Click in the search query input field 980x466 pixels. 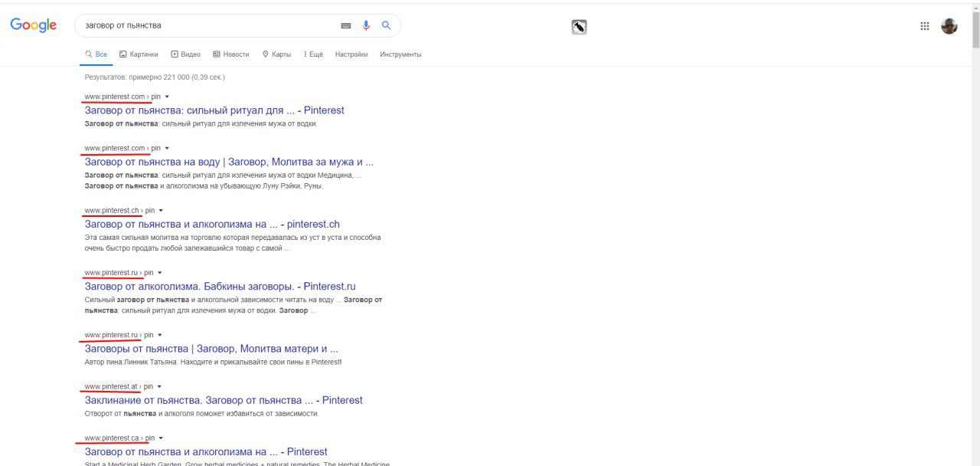click(207, 25)
